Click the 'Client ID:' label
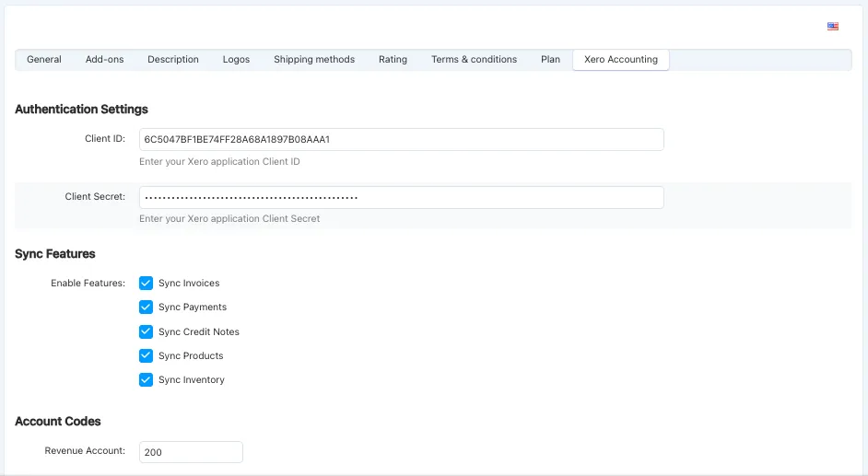Screen dimensions: 868x476 coord(105,139)
